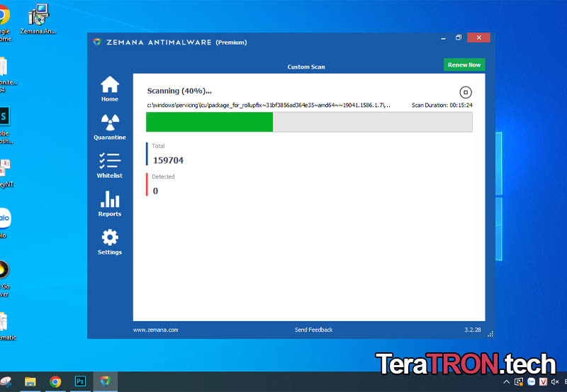Image resolution: width=567 pixels, height=392 pixels.
Task: Click the Custom Scan heading
Action: [x=306, y=67]
